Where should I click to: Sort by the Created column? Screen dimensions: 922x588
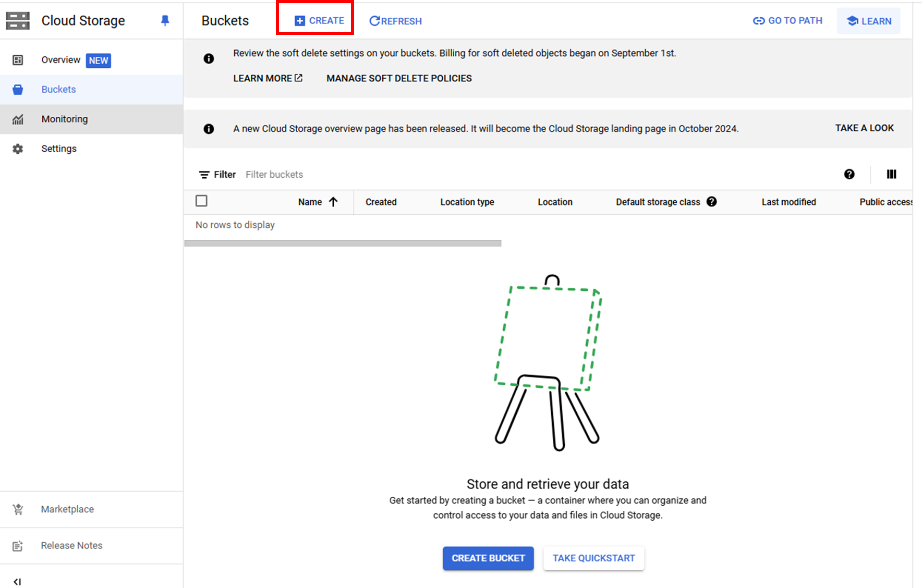coord(381,202)
